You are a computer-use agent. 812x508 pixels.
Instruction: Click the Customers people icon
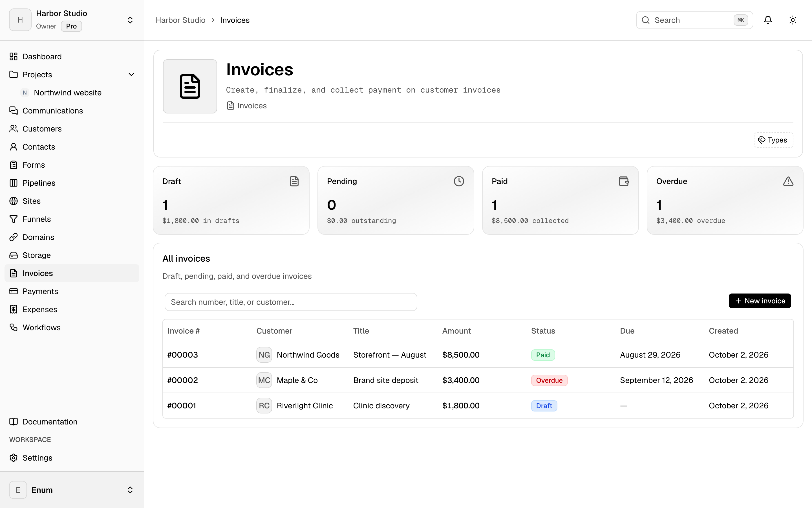[14, 129]
